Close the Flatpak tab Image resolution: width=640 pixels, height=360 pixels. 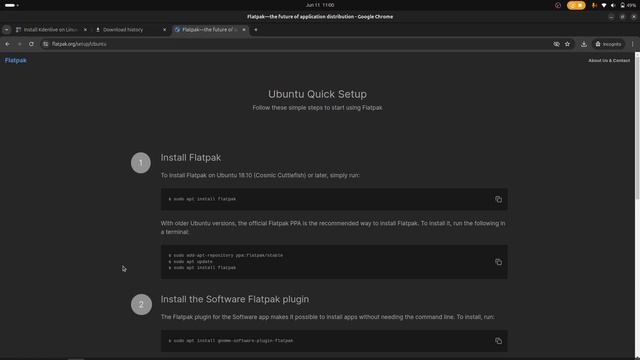pyautogui.click(x=244, y=30)
